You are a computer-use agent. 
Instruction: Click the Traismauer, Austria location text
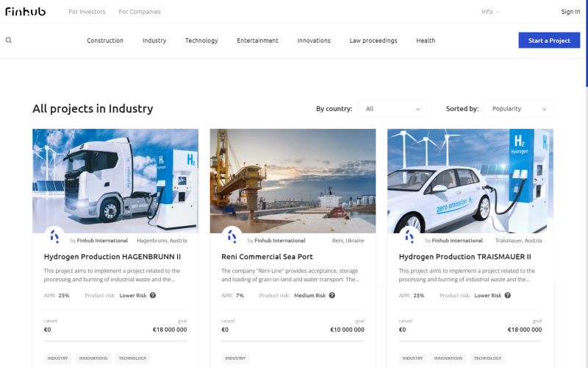(518, 241)
